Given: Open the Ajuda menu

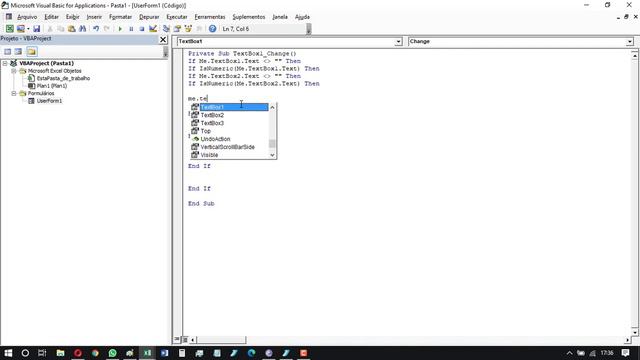Looking at the screenshot, I should point(302,17).
